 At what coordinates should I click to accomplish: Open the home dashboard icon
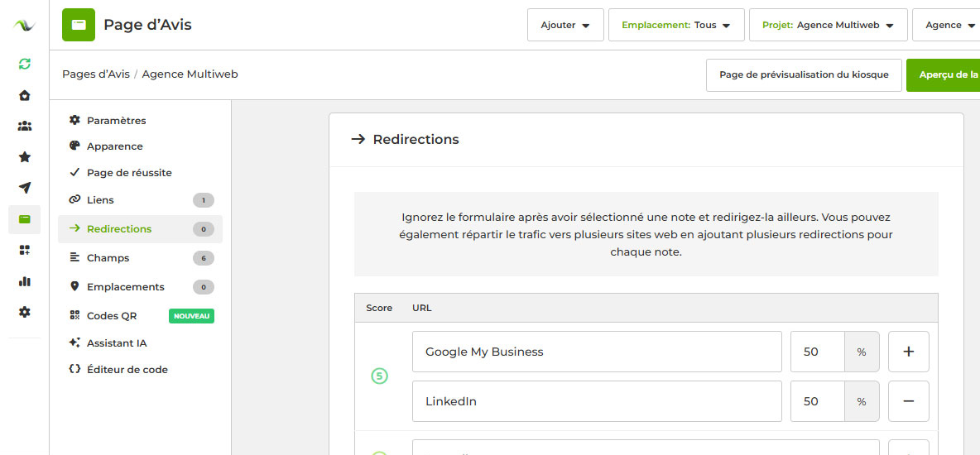(25, 95)
